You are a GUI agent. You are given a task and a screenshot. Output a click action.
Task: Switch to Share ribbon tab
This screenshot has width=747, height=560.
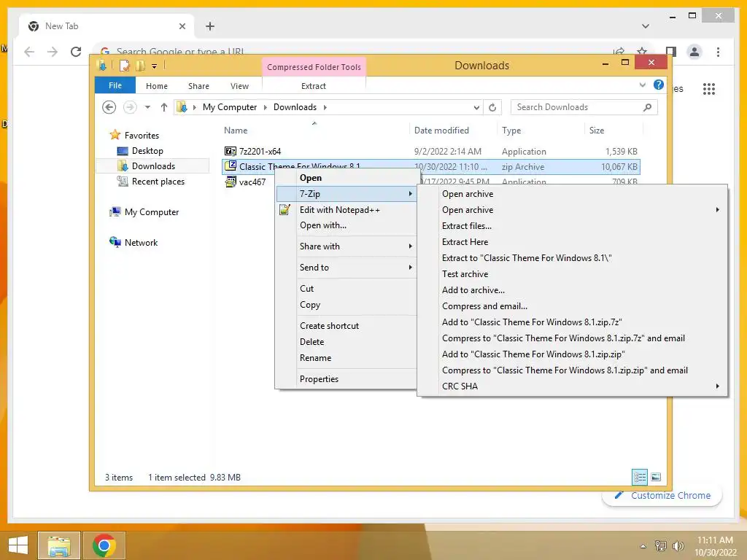(198, 86)
